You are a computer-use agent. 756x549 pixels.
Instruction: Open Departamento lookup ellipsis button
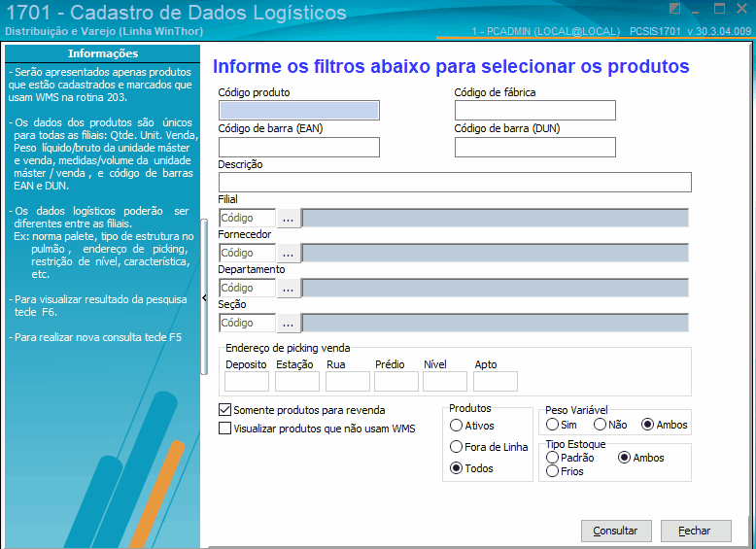(x=288, y=289)
